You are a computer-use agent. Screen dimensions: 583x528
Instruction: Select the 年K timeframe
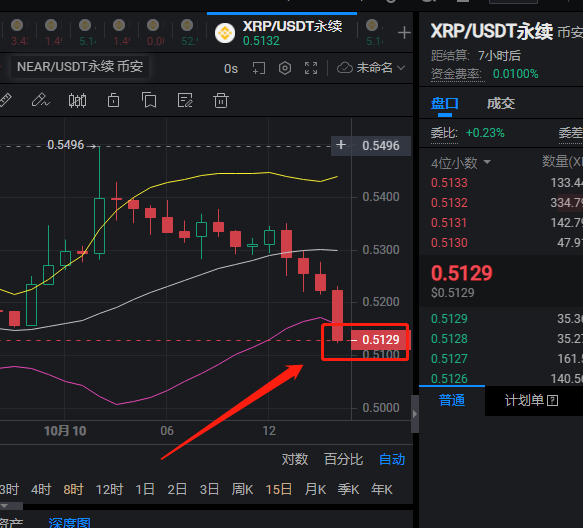click(x=381, y=490)
